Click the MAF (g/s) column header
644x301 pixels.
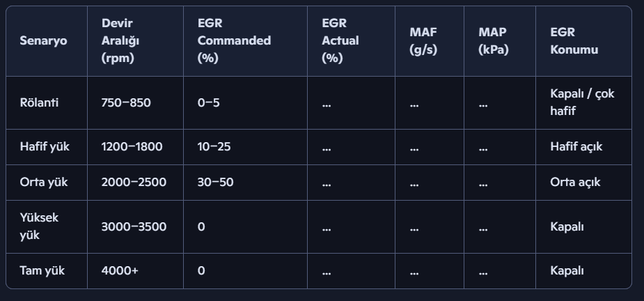[x=423, y=40]
